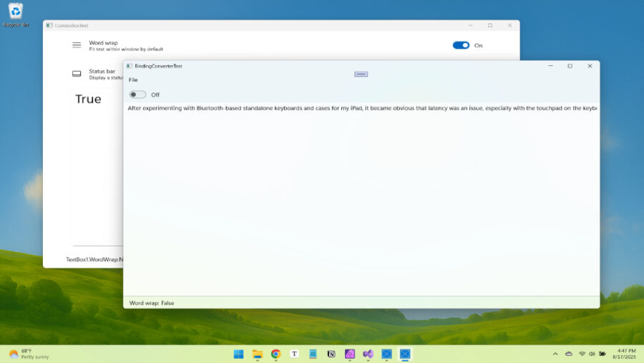Open Affinity Photo from the taskbar

point(350,354)
